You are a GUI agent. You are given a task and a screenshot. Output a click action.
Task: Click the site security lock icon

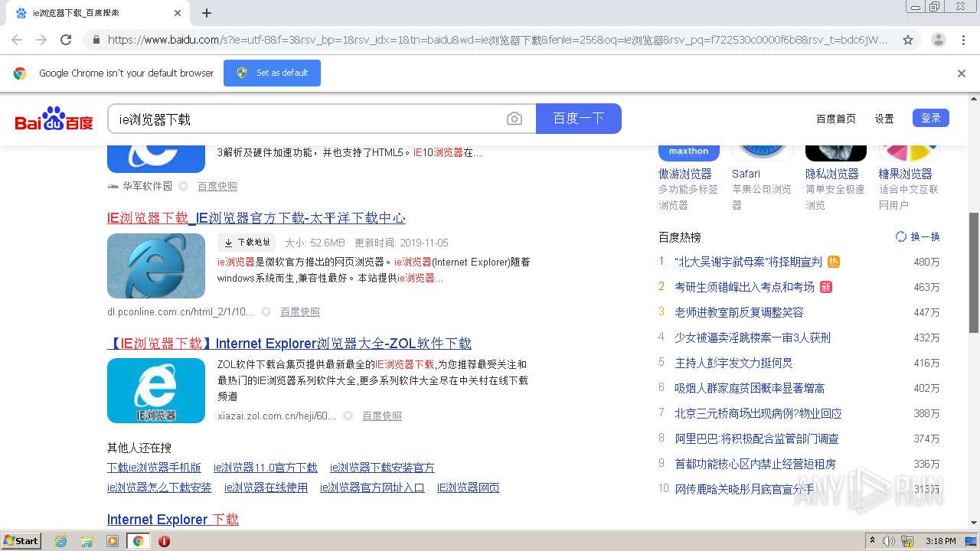point(96,40)
